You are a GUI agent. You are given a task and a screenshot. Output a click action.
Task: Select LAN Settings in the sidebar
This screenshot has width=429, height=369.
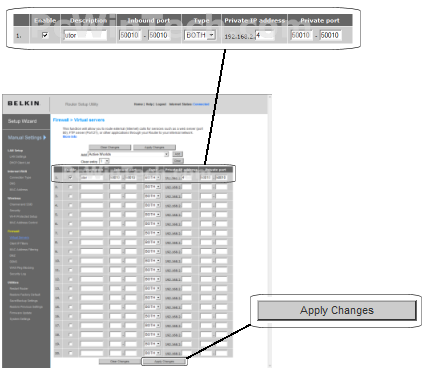(18, 157)
